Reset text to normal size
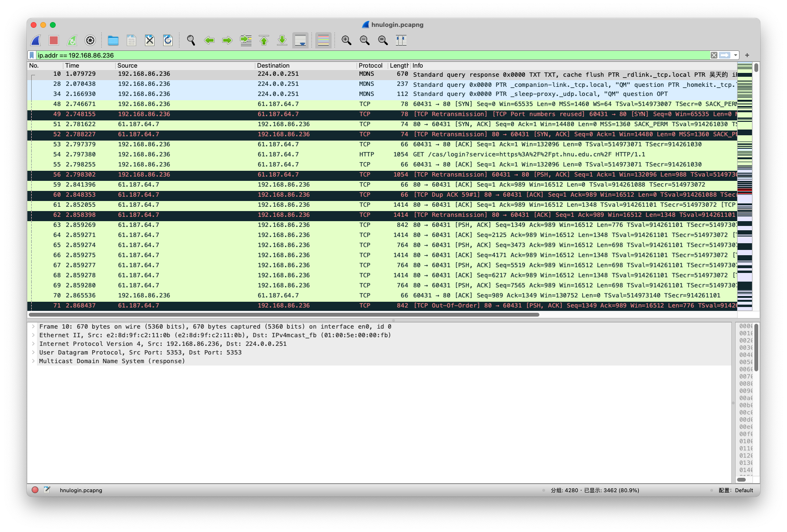787x532 pixels. point(383,40)
